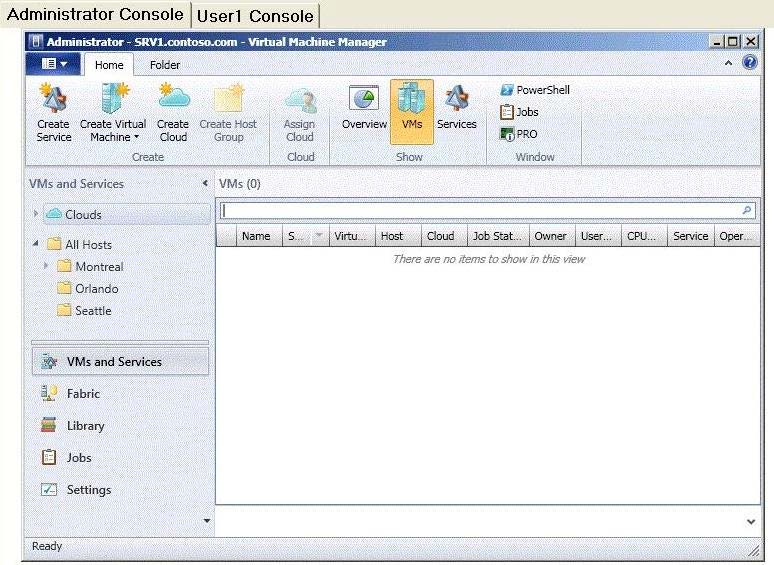
Task: Sort by the Host column
Action: pos(398,236)
